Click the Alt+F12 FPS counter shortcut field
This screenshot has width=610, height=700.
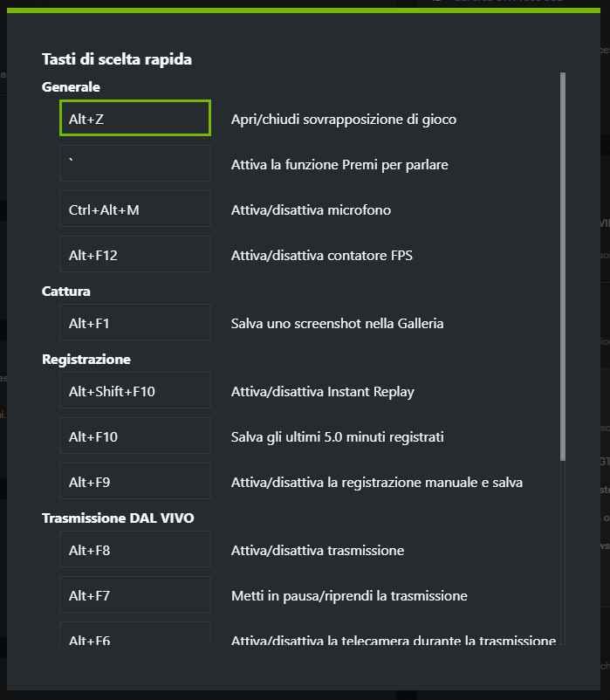(x=135, y=255)
